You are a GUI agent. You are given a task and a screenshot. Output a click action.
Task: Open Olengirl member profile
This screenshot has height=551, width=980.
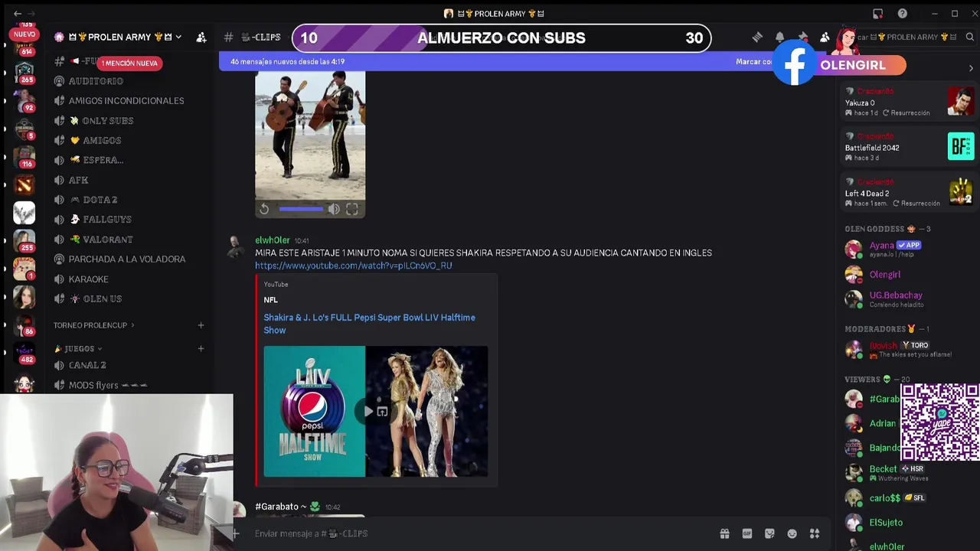[909, 275]
